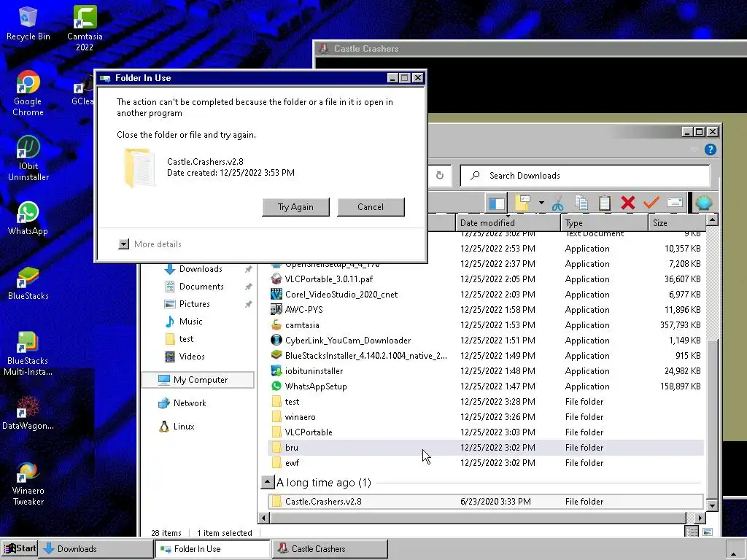Select the Castle.Crashers.v2.8 folder row
747x560 pixels.
(x=486, y=502)
